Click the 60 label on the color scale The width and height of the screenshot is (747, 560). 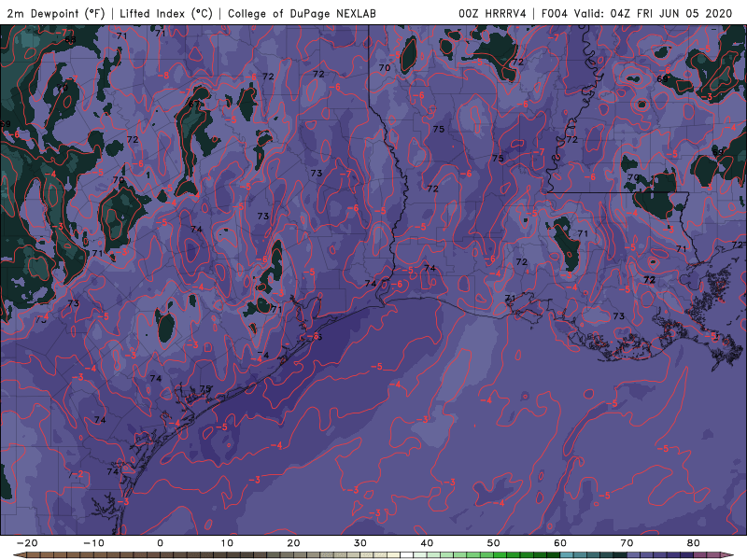tap(560, 543)
